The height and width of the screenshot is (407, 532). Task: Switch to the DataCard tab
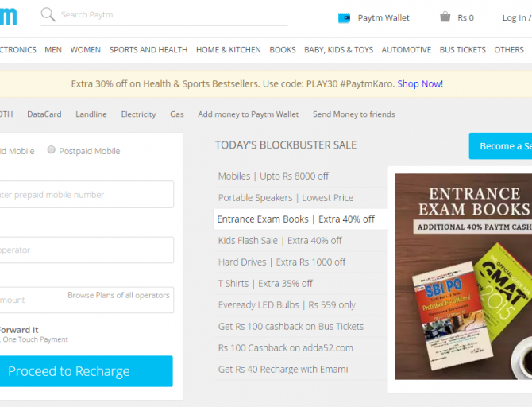(44, 114)
